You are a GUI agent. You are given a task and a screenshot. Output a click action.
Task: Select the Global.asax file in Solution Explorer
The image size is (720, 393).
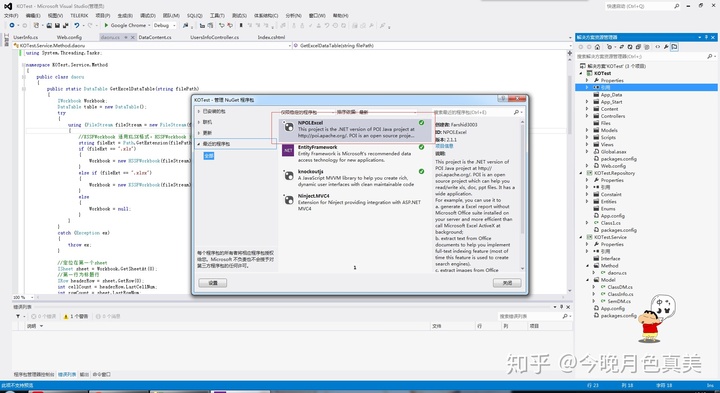click(x=613, y=152)
